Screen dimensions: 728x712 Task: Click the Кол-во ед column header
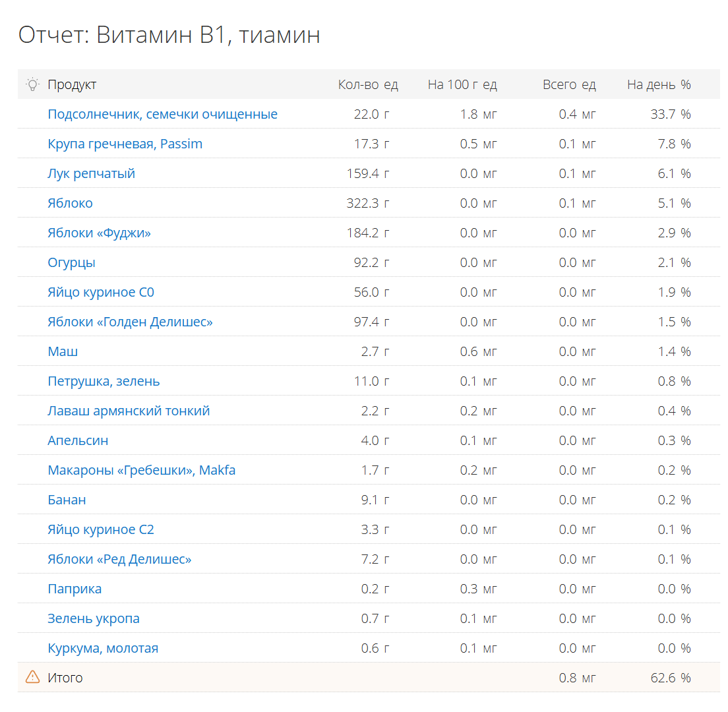pyautogui.click(x=368, y=84)
